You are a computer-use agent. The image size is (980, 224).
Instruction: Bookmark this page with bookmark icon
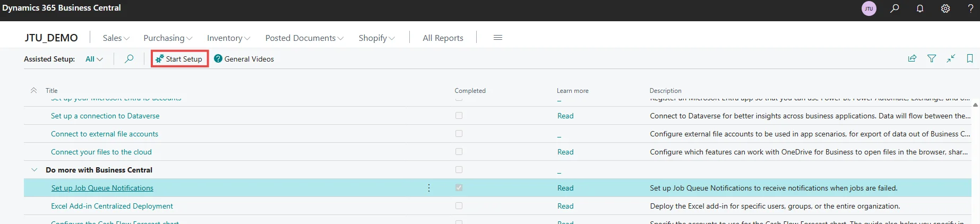970,58
